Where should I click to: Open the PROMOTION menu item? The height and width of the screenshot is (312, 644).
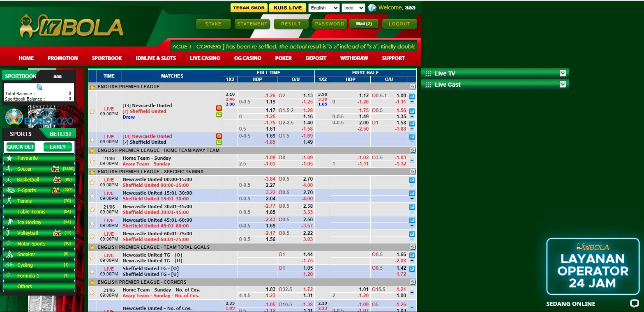(x=62, y=58)
